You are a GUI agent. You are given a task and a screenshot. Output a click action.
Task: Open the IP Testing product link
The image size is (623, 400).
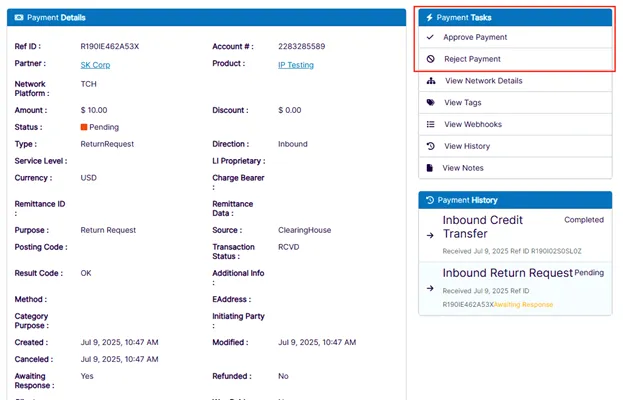pyautogui.click(x=296, y=65)
